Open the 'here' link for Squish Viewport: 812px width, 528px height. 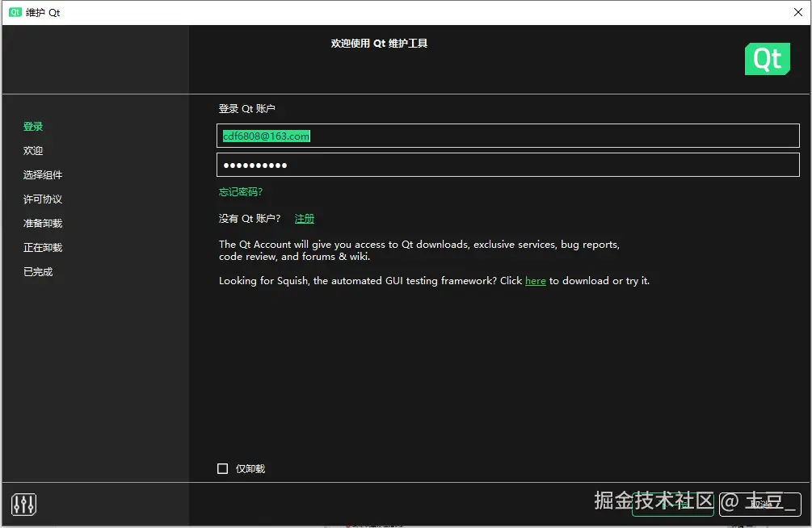point(536,281)
